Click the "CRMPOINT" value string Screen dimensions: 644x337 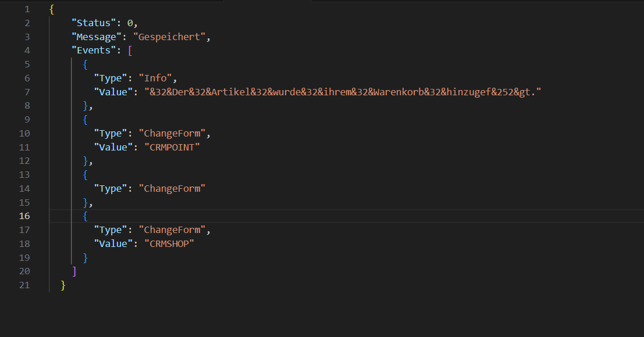point(172,147)
